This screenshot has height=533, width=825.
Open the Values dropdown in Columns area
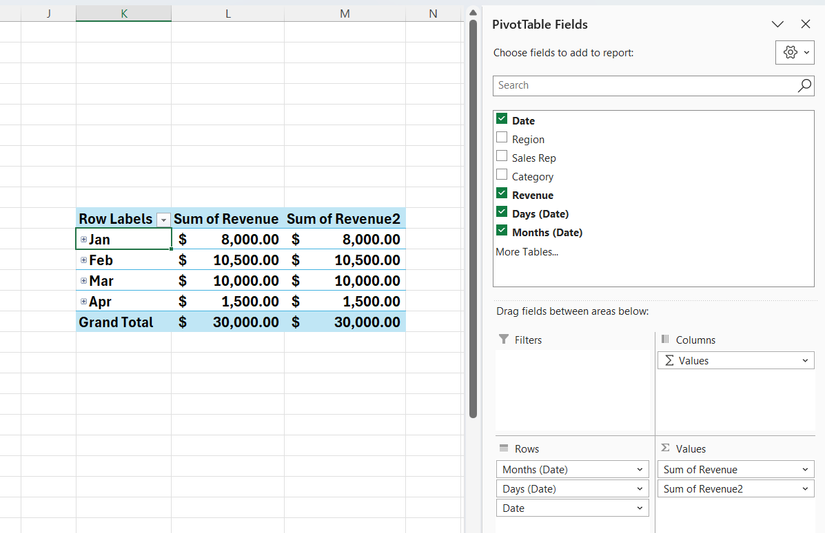point(805,361)
